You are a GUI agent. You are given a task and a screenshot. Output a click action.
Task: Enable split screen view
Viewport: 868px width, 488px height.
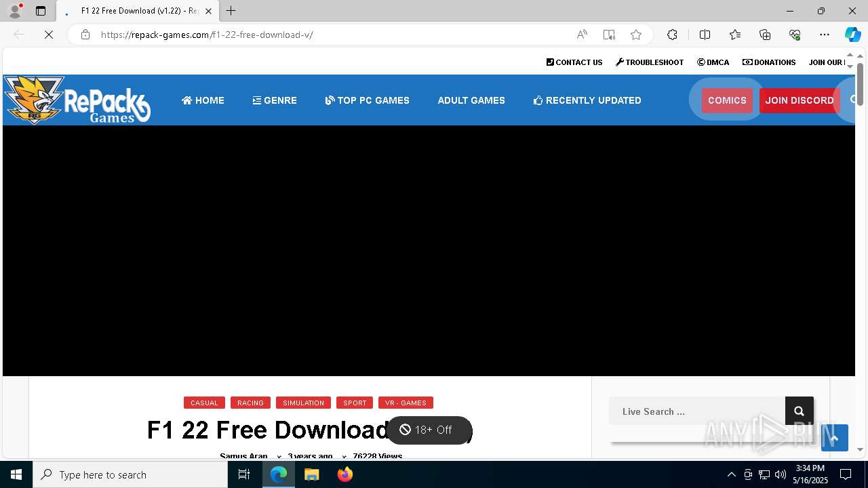705,35
